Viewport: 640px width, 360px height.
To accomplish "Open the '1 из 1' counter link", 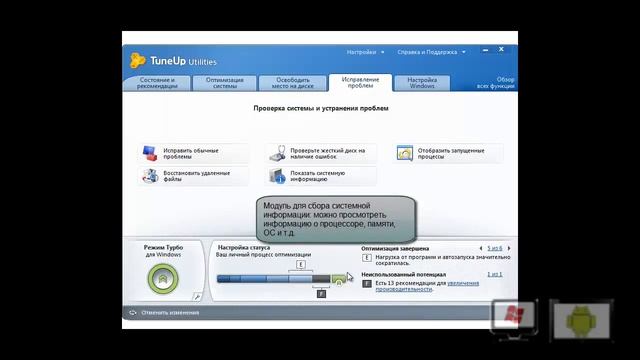I will pyautogui.click(x=495, y=274).
